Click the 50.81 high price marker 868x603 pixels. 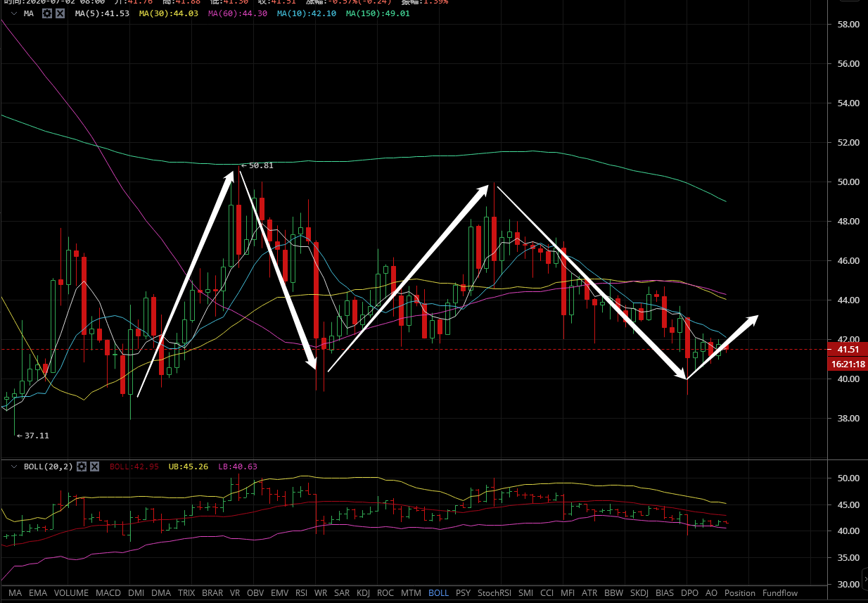[257, 166]
